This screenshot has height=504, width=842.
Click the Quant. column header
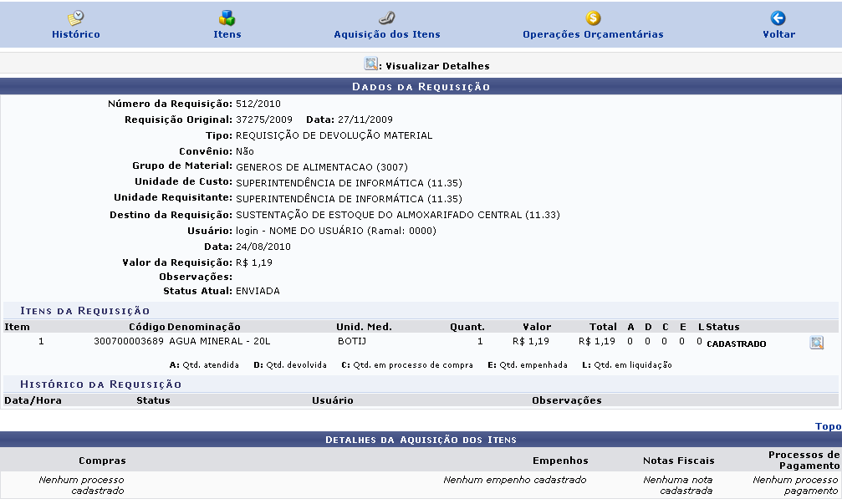[467, 327]
